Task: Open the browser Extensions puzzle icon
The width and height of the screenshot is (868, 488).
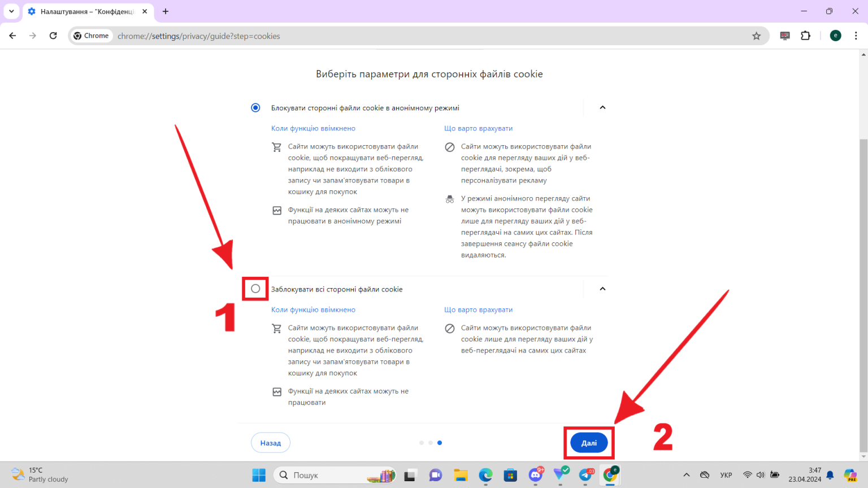Action: click(805, 36)
